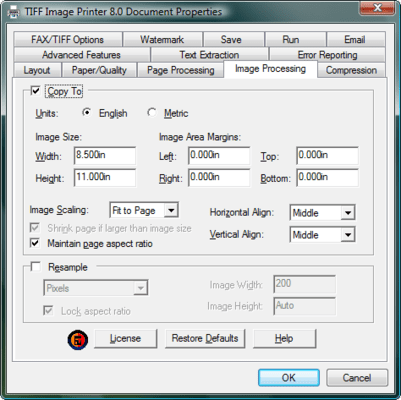Switch to the Compression tab

(x=351, y=70)
